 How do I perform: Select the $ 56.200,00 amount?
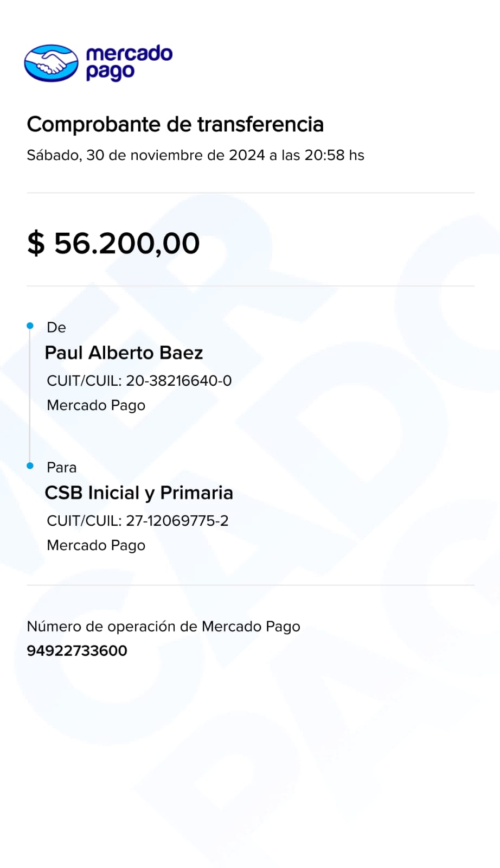click(113, 243)
